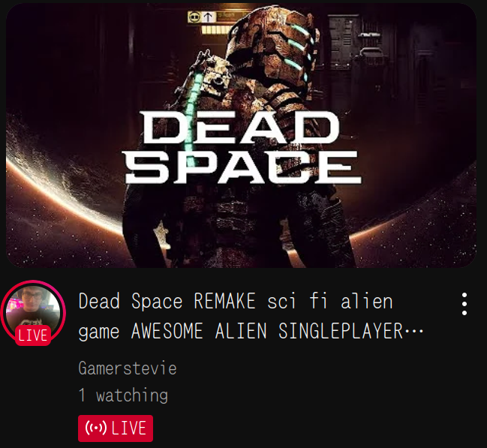The image size is (487, 448).
Task: Click the broadcast signal icon in LIVE badge
Action: click(x=96, y=428)
